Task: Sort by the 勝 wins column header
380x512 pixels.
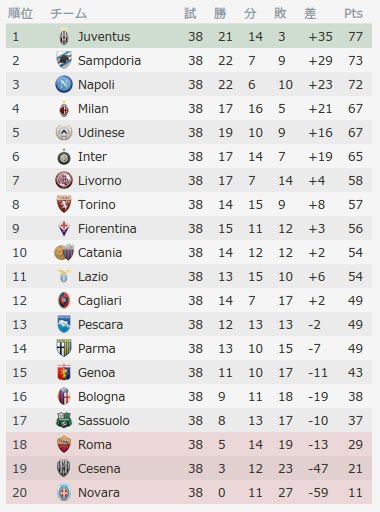Action: pos(220,13)
